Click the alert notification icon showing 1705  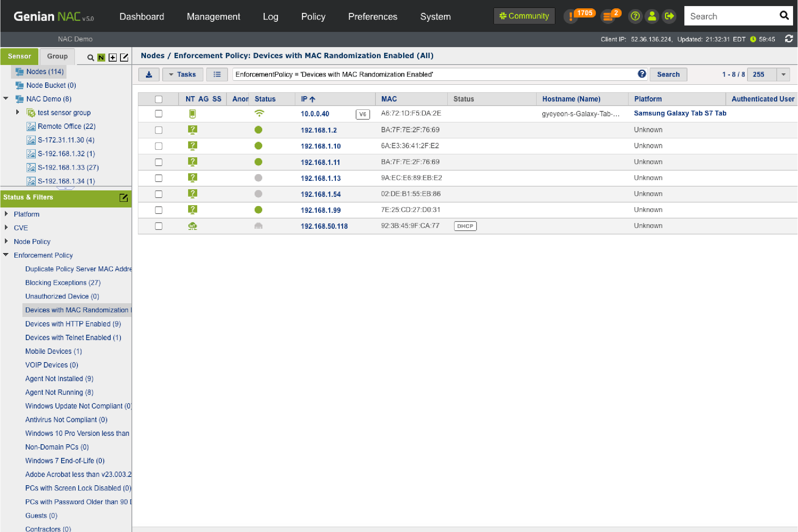coord(570,16)
